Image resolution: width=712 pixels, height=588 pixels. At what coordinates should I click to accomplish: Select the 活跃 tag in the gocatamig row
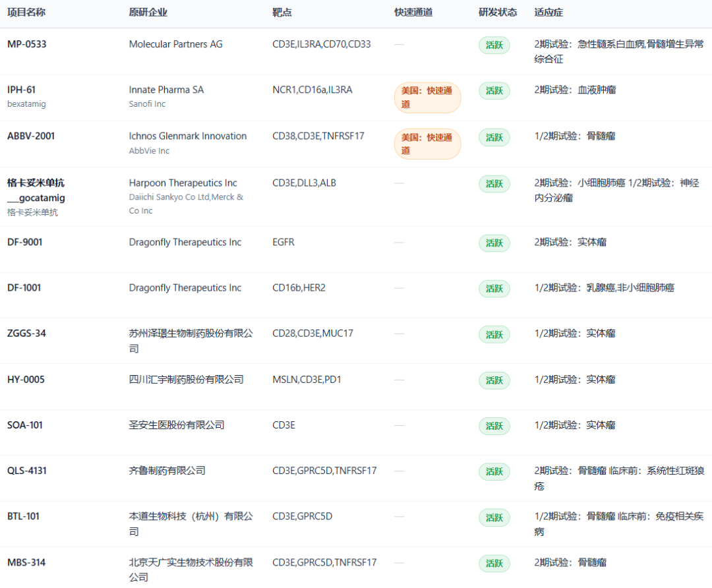click(x=494, y=183)
